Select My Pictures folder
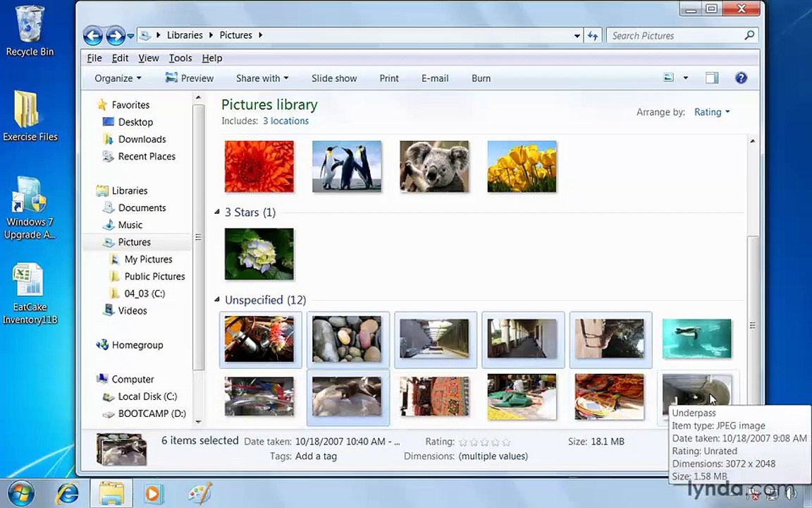 (148, 259)
